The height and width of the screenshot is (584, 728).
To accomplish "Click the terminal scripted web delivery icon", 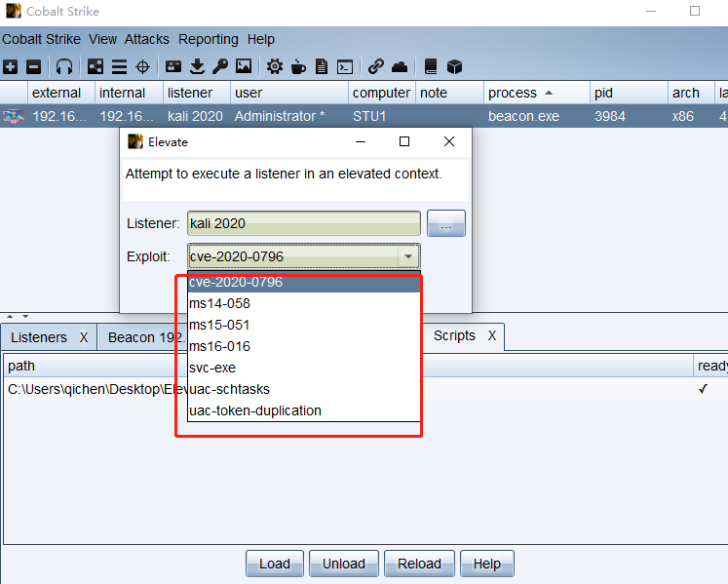I will (345, 67).
